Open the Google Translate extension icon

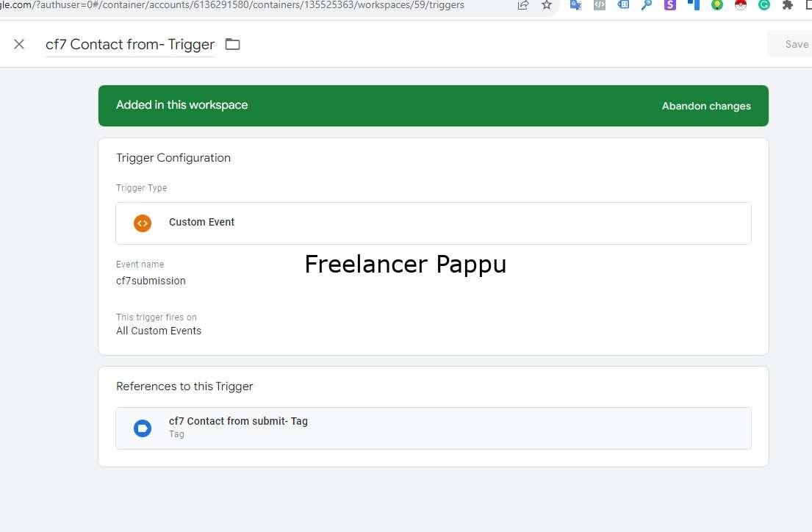point(575,5)
